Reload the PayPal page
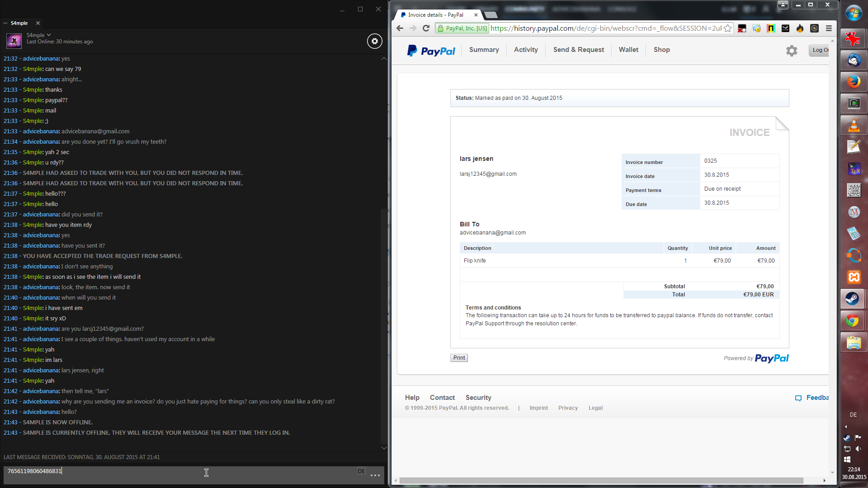This screenshot has height=488, width=868. 426,28
